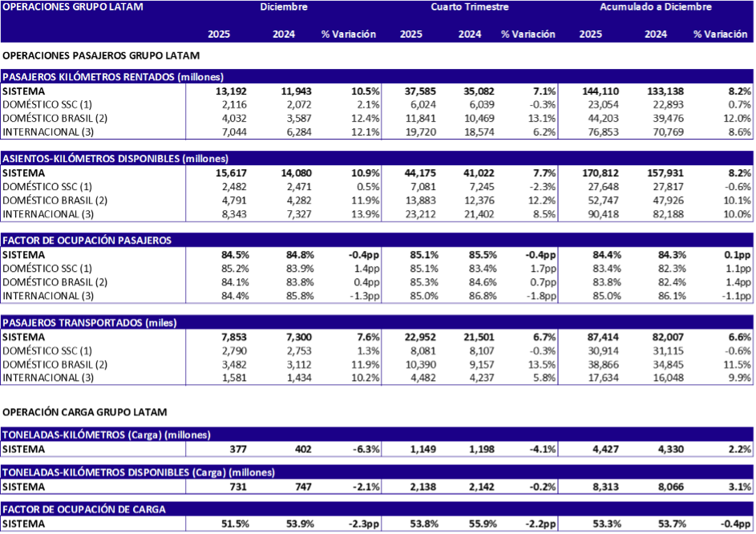Select the Diciembre column group header

[x=284, y=6]
